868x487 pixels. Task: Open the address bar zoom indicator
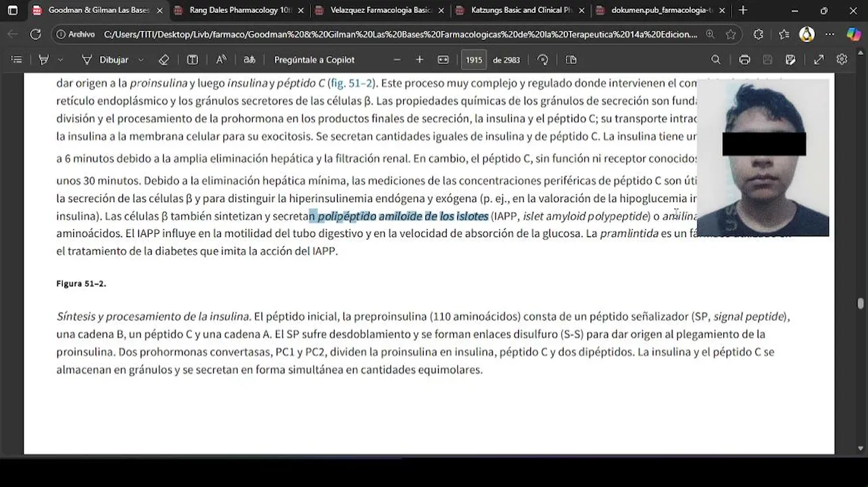click(x=710, y=34)
